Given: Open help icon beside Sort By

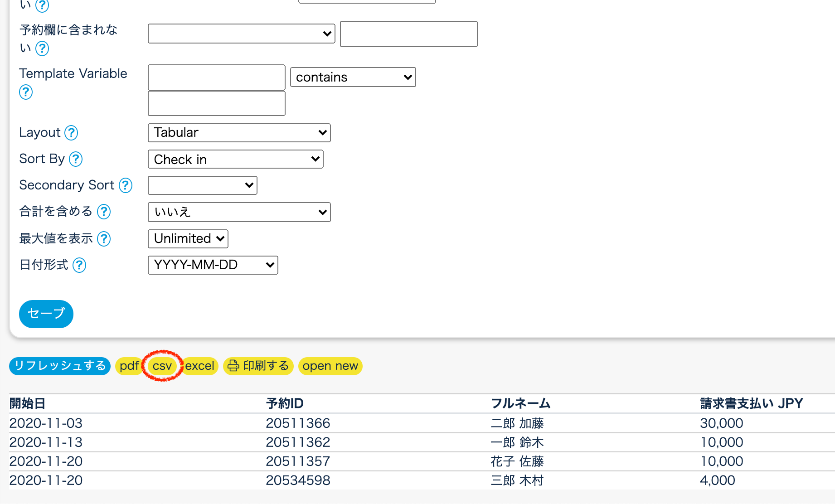Looking at the screenshot, I should pyautogui.click(x=76, y=159).
